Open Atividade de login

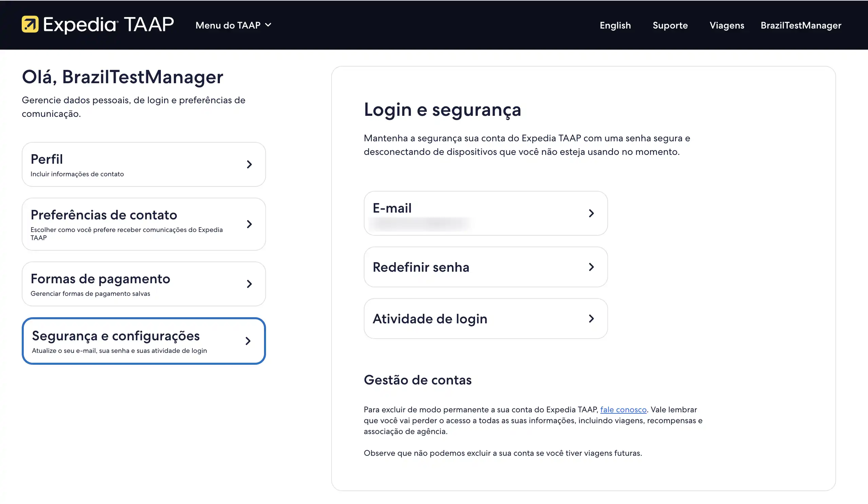click(486, 319)
